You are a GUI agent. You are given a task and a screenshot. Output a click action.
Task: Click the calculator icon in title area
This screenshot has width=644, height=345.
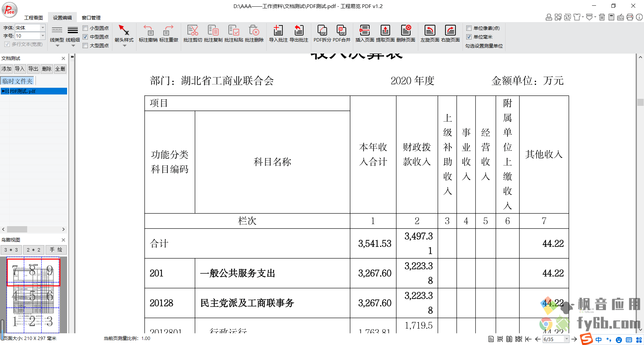pos(611,17)
